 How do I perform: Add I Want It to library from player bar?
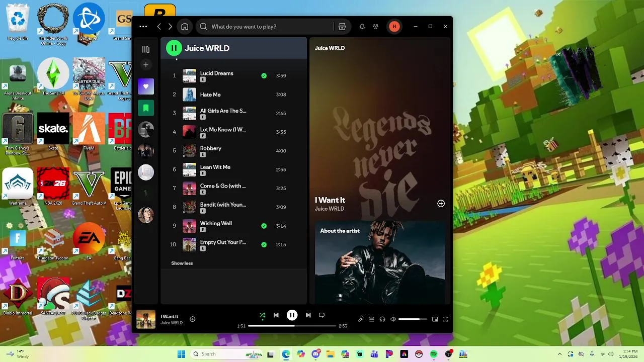tap(192, 319)
